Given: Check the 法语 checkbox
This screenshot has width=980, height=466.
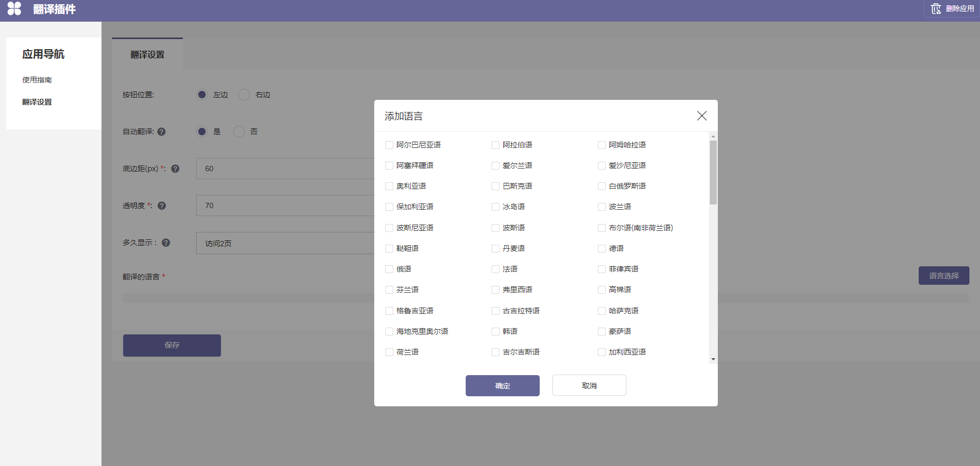Looking at the screenshot, I should [x=495, y=269].
